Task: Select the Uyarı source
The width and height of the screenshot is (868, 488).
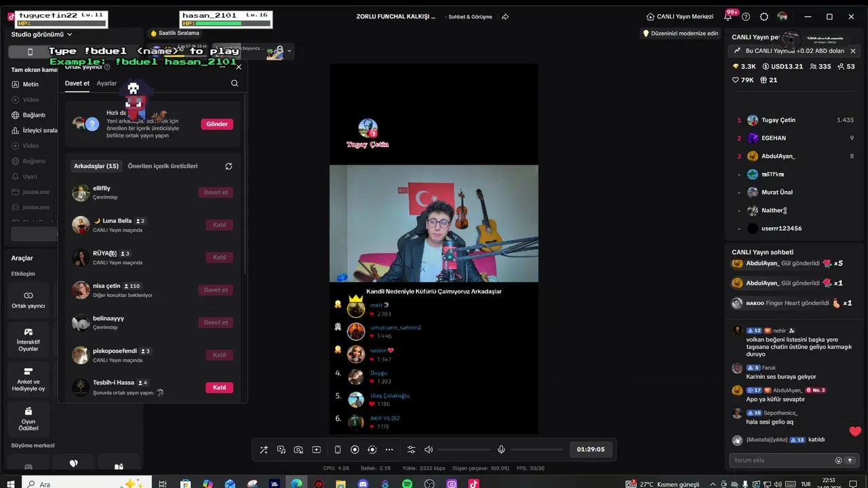Action: [x=30, y=176]
